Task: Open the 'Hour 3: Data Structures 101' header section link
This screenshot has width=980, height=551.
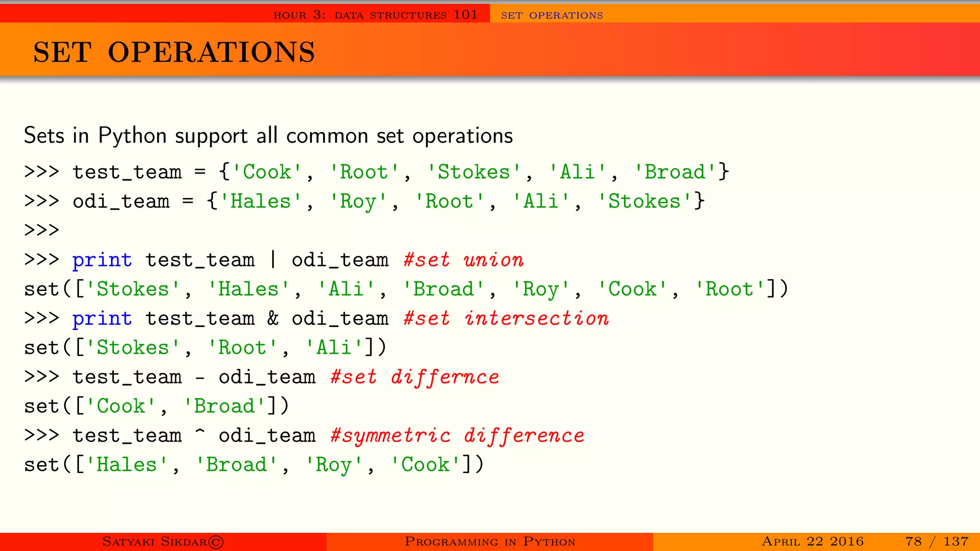Action: (376, 15)
